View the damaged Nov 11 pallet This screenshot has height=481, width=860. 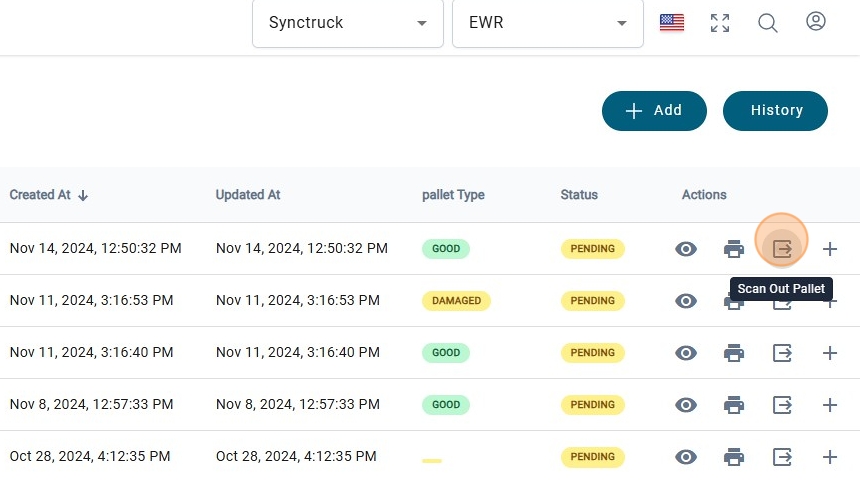point(686,301)
